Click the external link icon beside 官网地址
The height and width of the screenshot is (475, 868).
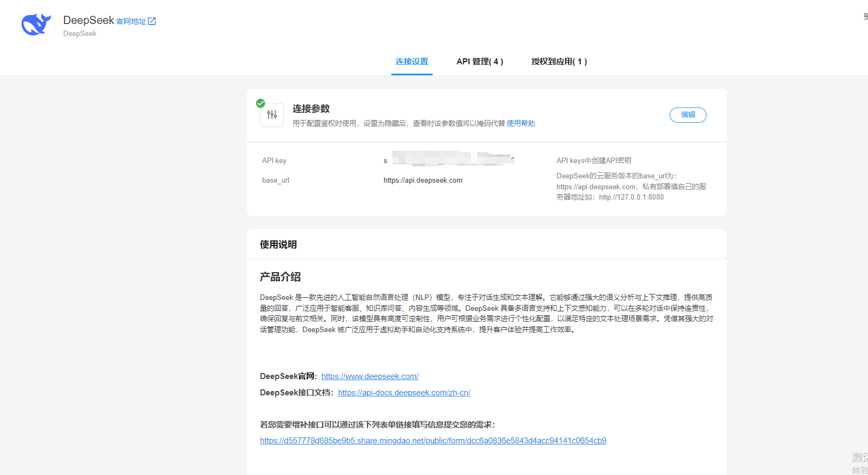point(152,21)
